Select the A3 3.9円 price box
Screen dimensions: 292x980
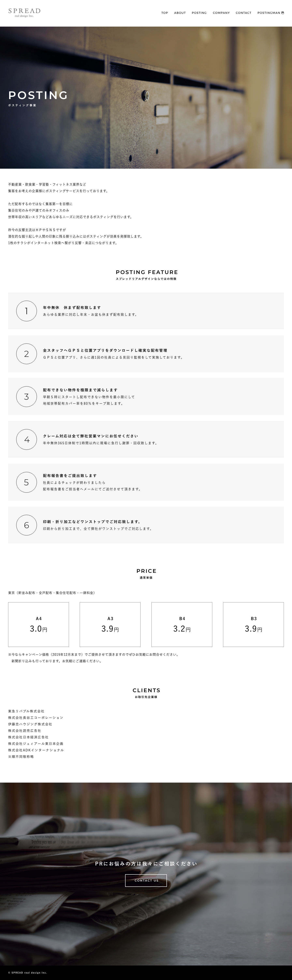coord(110,624)
